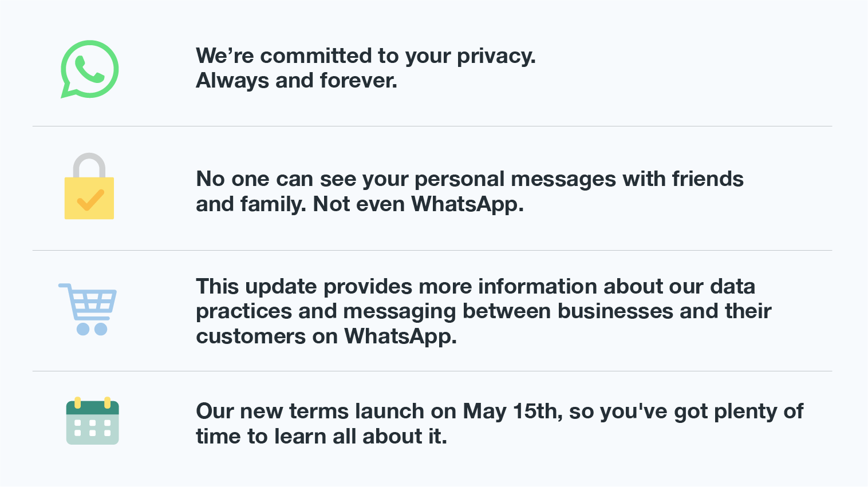This screenshot has height=487, width=868.
Task: Click the "customers on WhatsApp." line
Action: click(326, 336)
